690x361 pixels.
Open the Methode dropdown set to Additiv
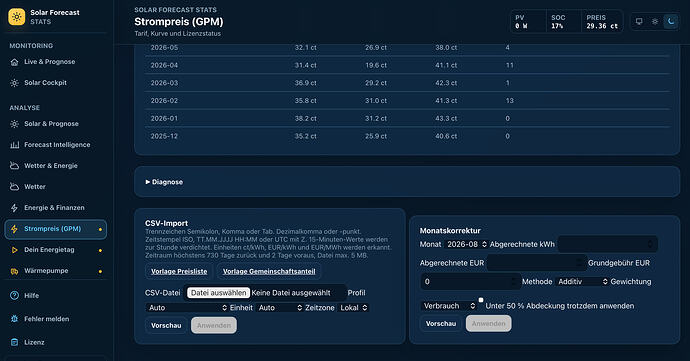pos(581,281)
